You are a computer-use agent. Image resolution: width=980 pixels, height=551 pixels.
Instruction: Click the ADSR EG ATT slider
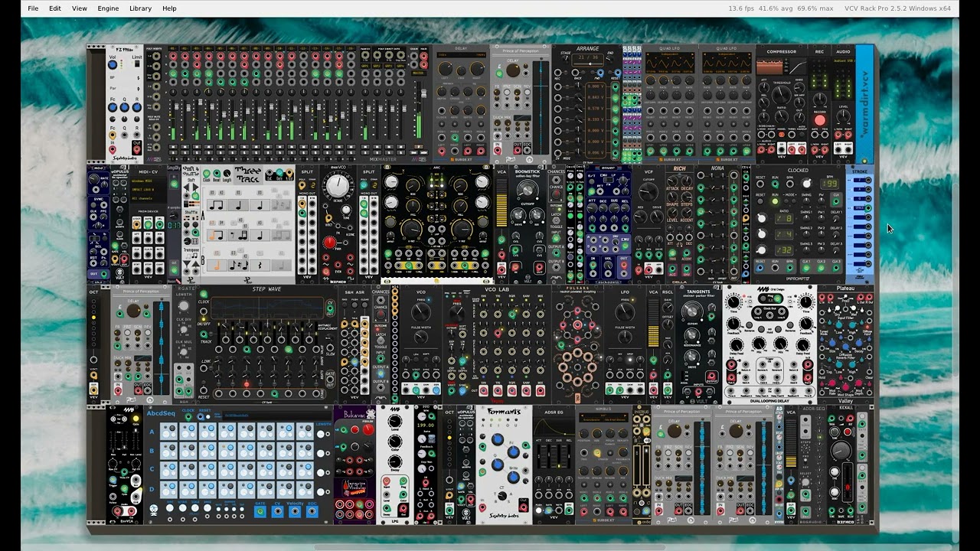tap(539, 455)
